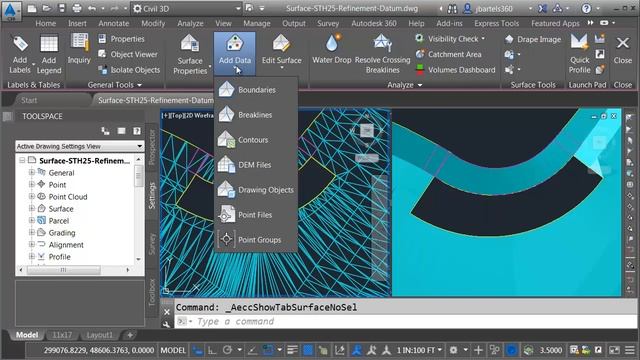Expand the Alignment tree node
The width and height of the screenshot is (640, 360).
31,245
